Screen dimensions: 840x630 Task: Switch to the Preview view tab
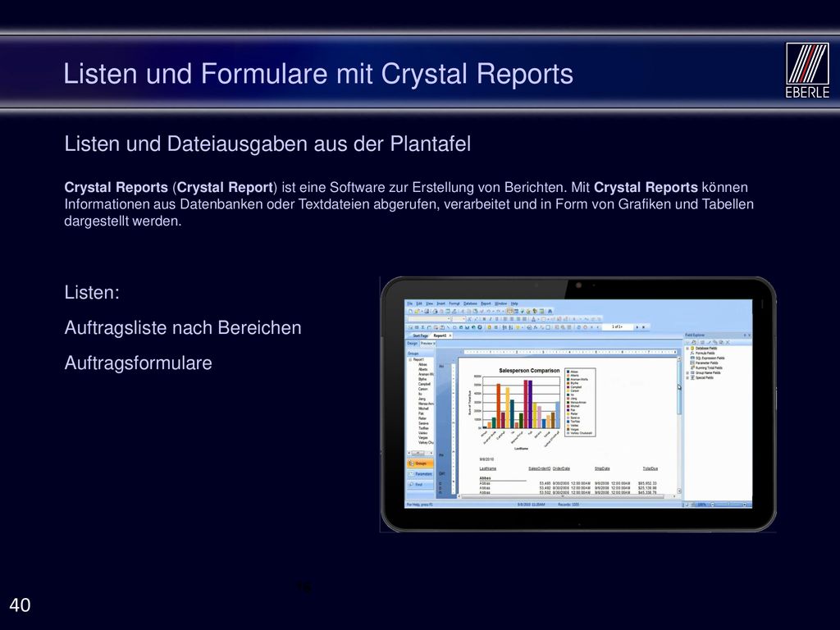(427, 344)
